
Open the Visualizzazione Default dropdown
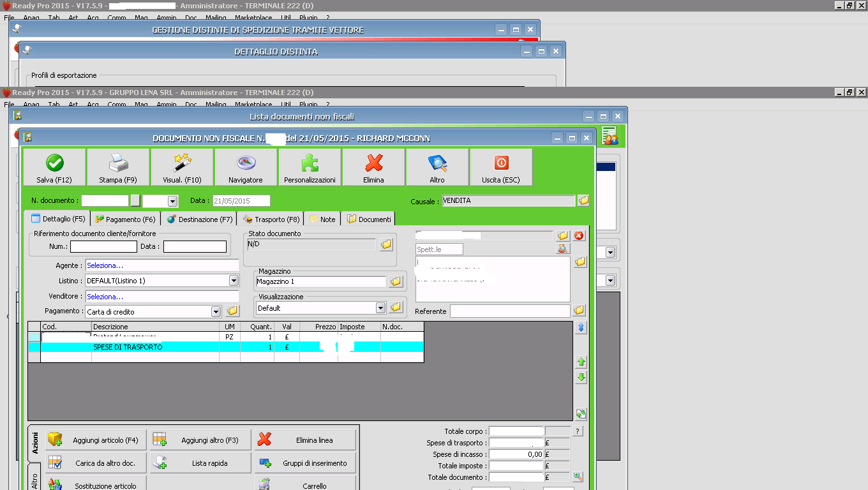[380, 308]
